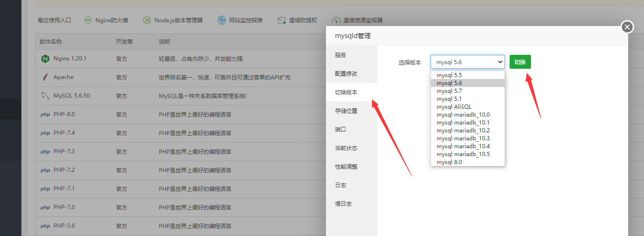The width and height of the screenshot is (644, 236).
Task: Open the 服务 tab
Action: tap(352, 55)
